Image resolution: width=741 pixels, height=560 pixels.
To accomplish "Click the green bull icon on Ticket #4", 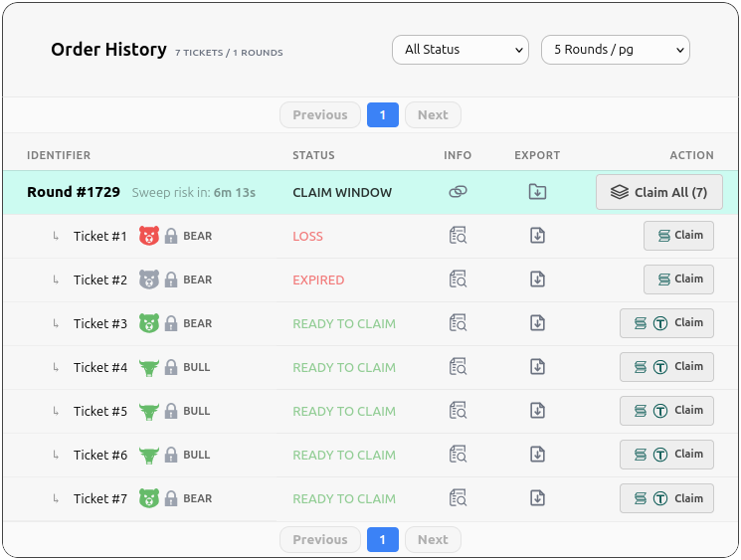I will point(149,367).
